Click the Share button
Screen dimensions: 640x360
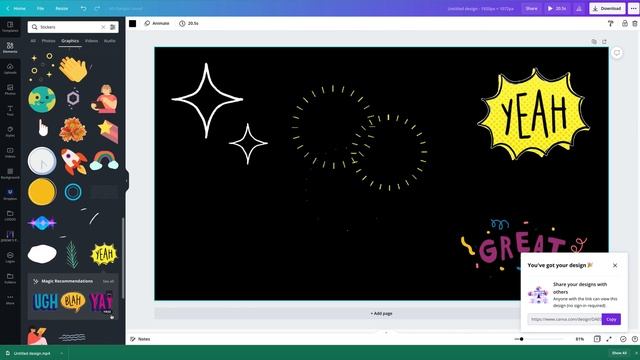pos(531,8)
